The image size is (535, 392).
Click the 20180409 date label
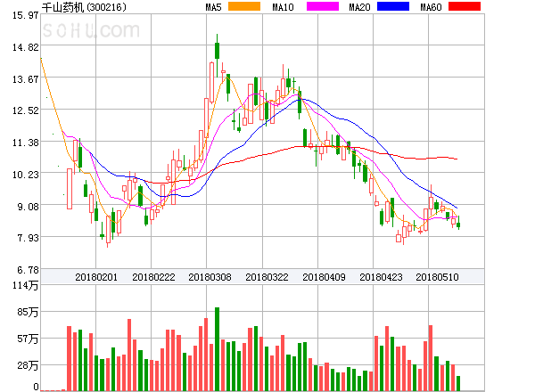point(324,277)
